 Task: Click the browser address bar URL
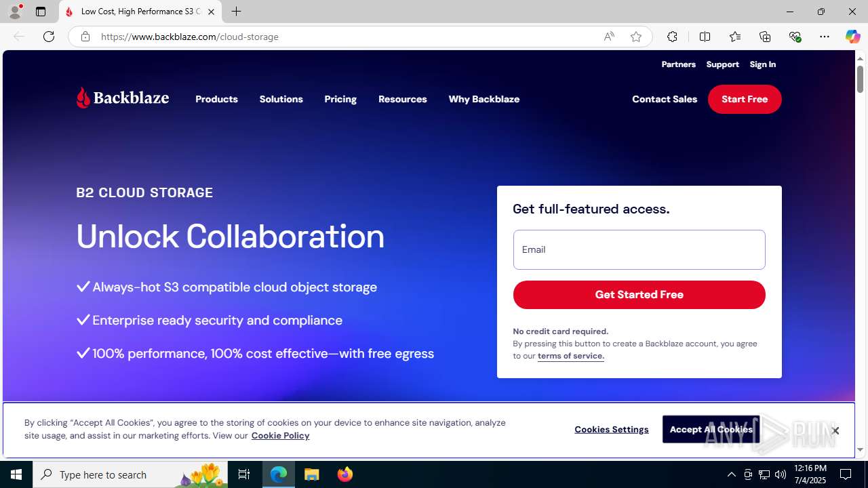(x=190, y=37)
